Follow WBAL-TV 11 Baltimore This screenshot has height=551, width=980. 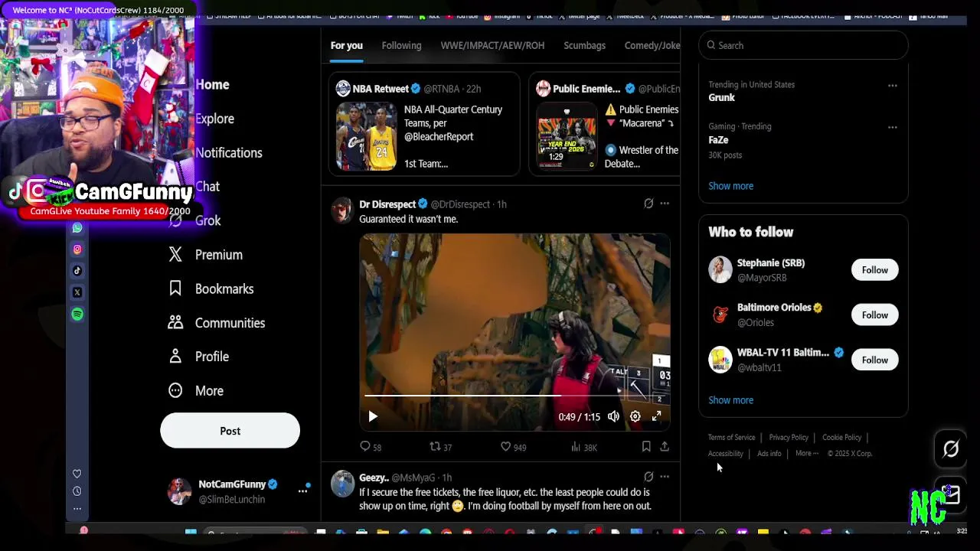[x=874, y=360]
